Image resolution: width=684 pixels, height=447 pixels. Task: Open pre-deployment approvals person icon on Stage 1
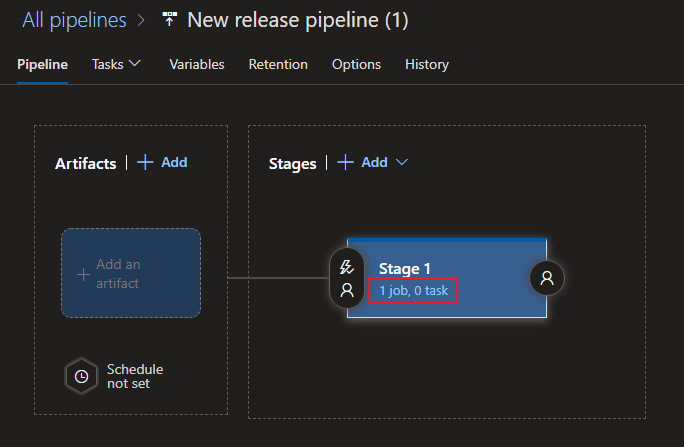(x=347, y=290)
